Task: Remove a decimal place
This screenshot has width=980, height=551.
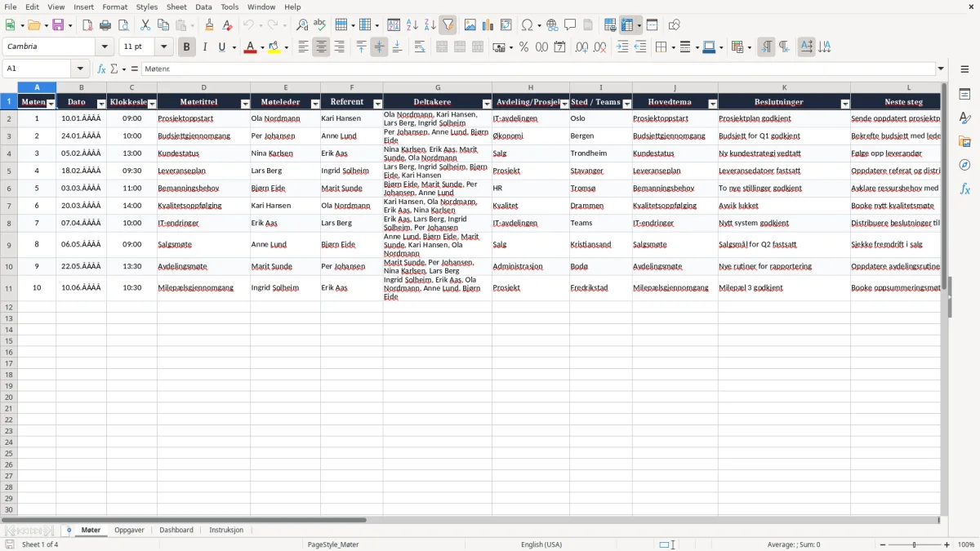Action: coord(600,47)
